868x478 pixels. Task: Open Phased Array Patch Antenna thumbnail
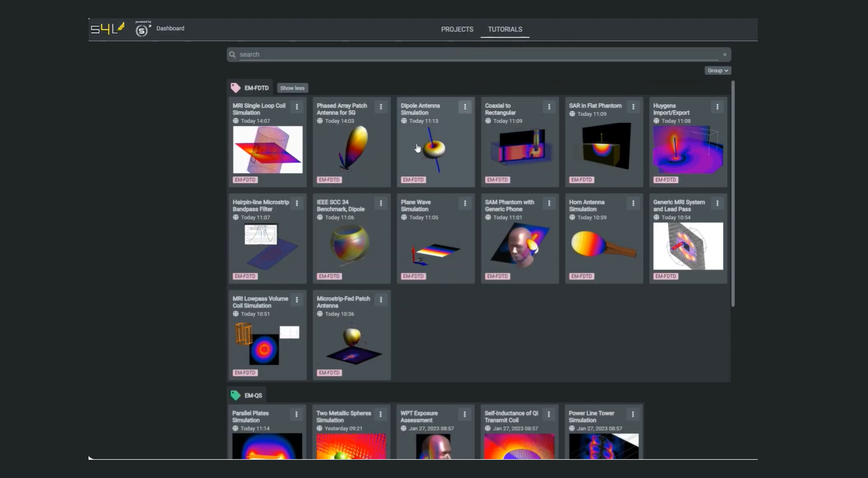[352, 150]
